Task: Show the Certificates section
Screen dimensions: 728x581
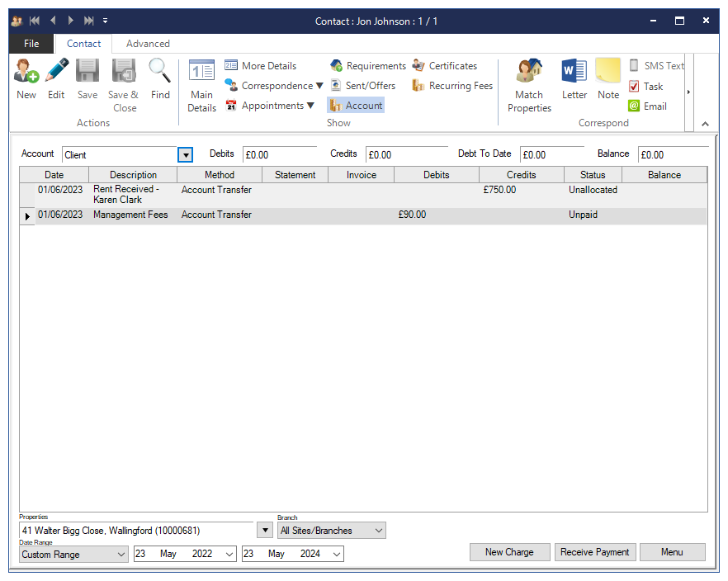Action: coord(445,66)
